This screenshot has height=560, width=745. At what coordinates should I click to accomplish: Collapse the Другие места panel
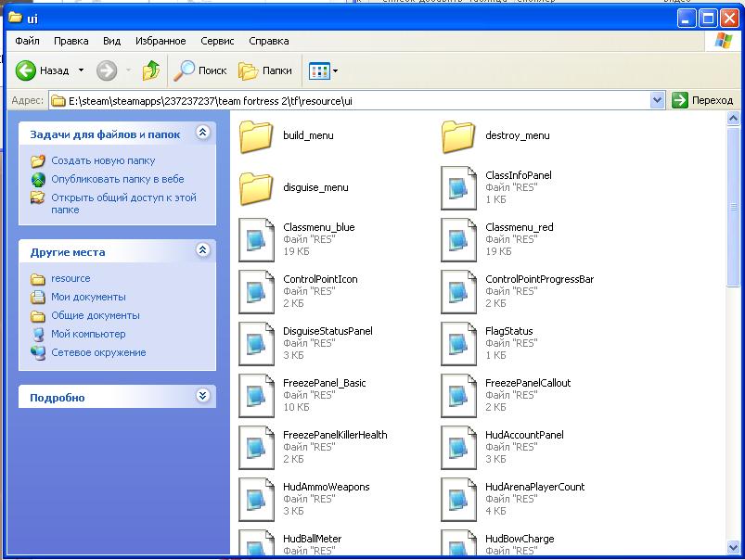(203, 249)
